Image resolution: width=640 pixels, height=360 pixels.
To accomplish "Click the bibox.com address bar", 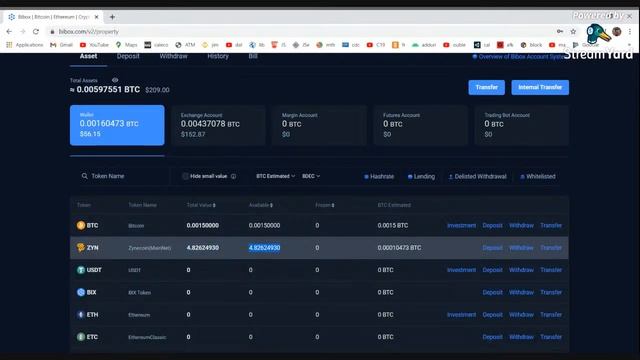I will click(x=302, y=31).
